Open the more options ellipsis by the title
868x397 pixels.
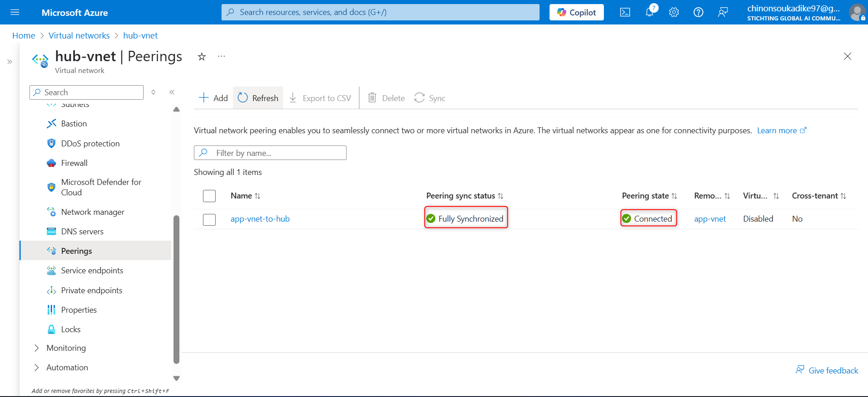coord(222,57)
